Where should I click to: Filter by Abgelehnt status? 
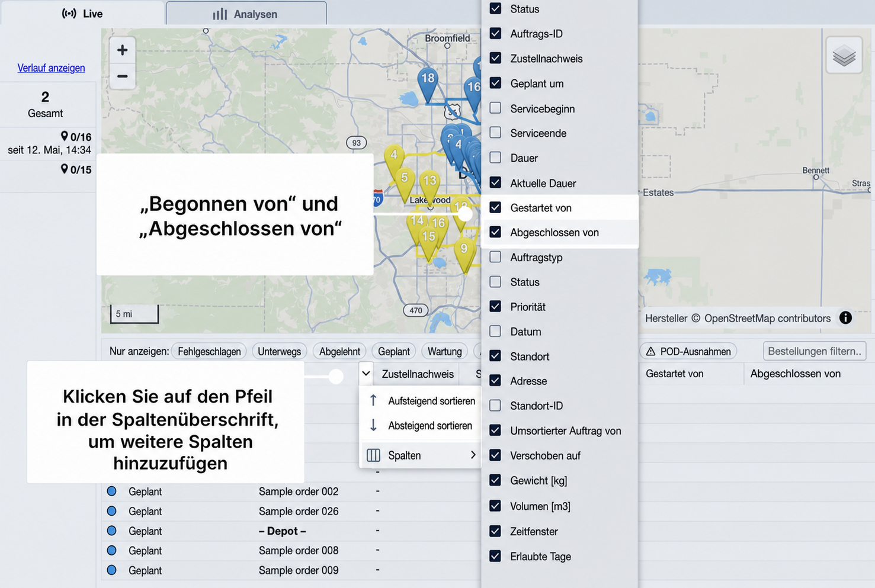click(x=339, y=351)
